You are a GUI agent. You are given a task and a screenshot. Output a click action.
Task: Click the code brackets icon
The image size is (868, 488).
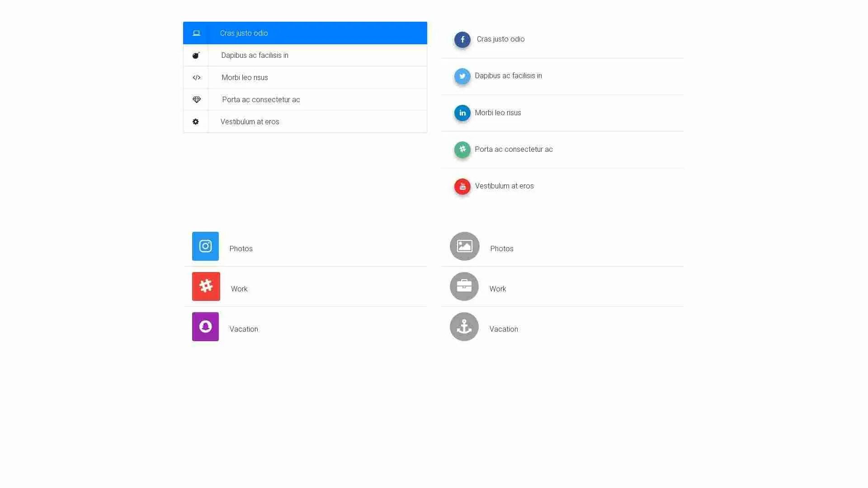(196, 77)
